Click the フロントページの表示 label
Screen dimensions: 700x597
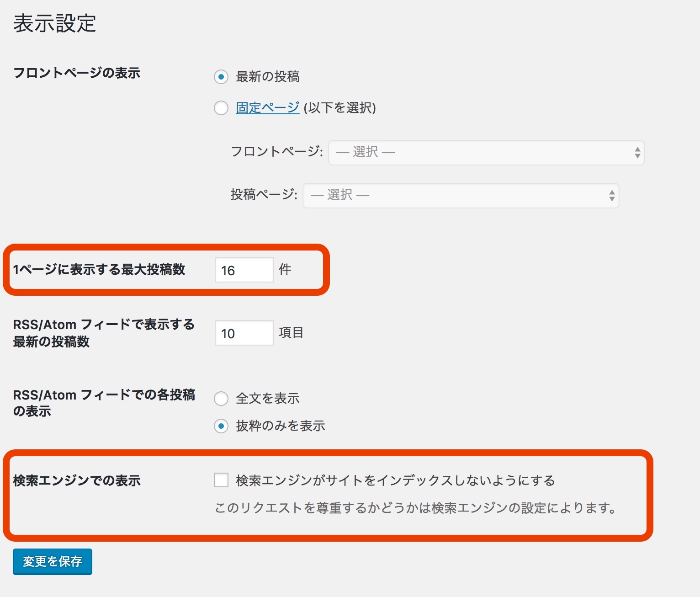click(77, 73)
